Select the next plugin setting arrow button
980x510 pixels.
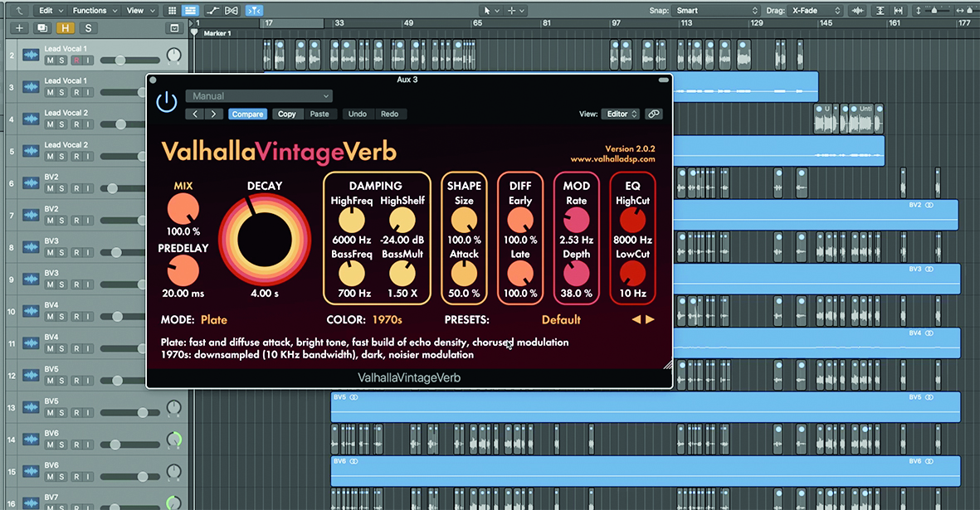tap(214, 114)
